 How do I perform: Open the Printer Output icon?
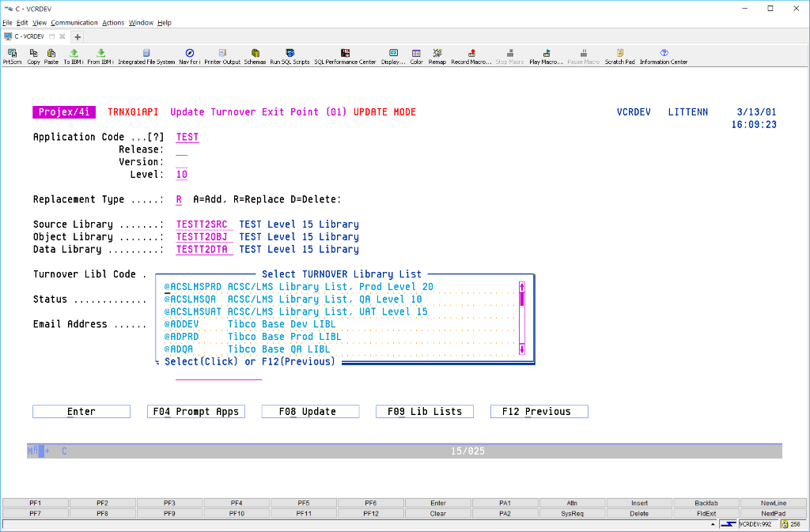[x=222, y=56]
